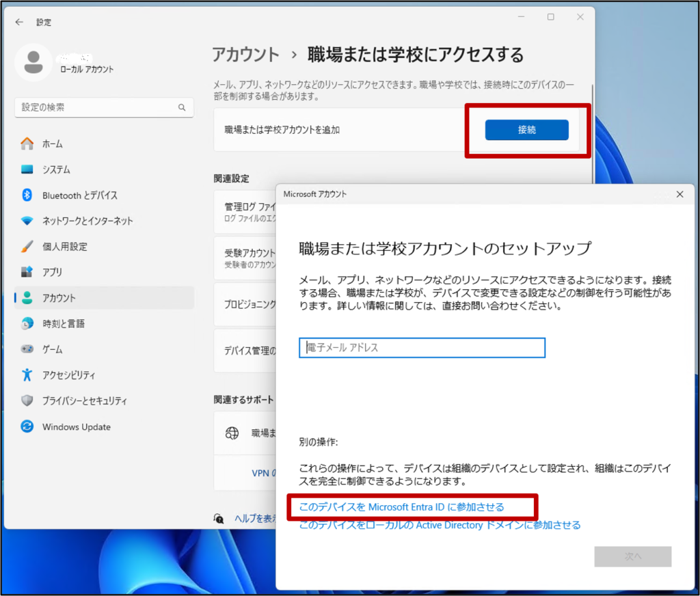Image resolution: width=700 pixels, height=596 pixels.
Task: Click the ローカルの Active Directory ドメイン join link
Action: pyautogui.click(x=440, y=525)
